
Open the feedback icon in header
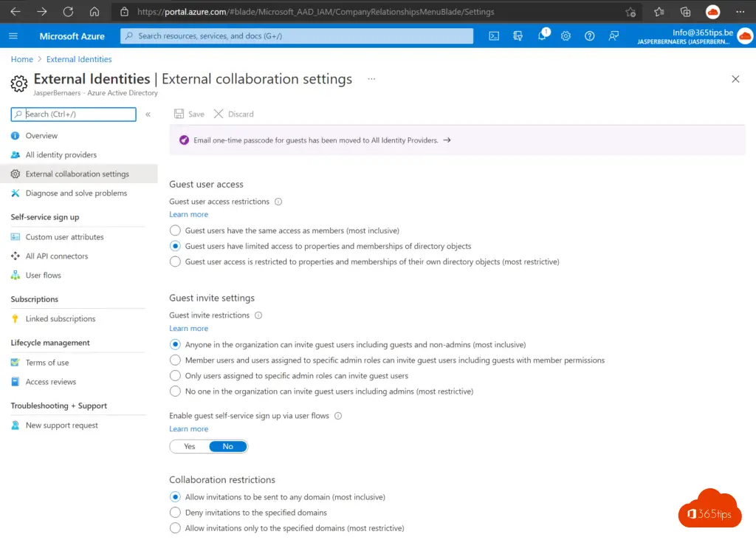point(613,36)
